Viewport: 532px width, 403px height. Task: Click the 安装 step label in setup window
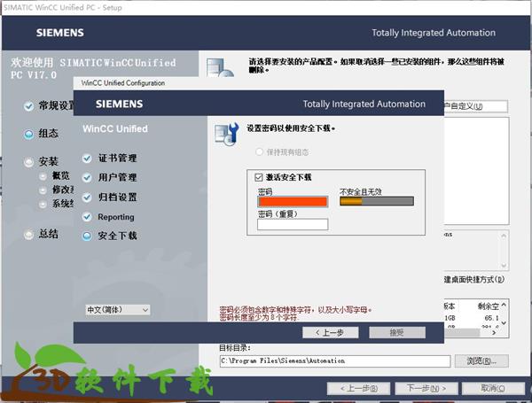48,161
